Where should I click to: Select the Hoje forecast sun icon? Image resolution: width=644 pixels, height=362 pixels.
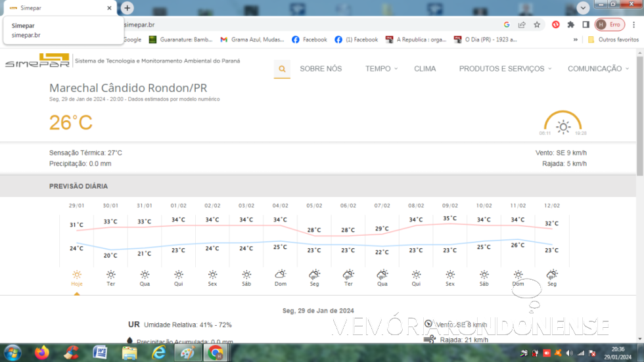coord(77,275)
